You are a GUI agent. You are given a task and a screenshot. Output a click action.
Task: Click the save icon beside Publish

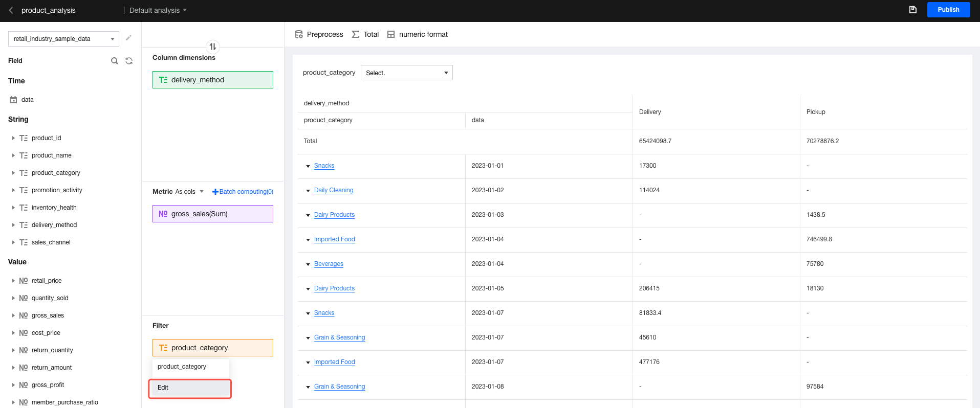click(912, 10)
